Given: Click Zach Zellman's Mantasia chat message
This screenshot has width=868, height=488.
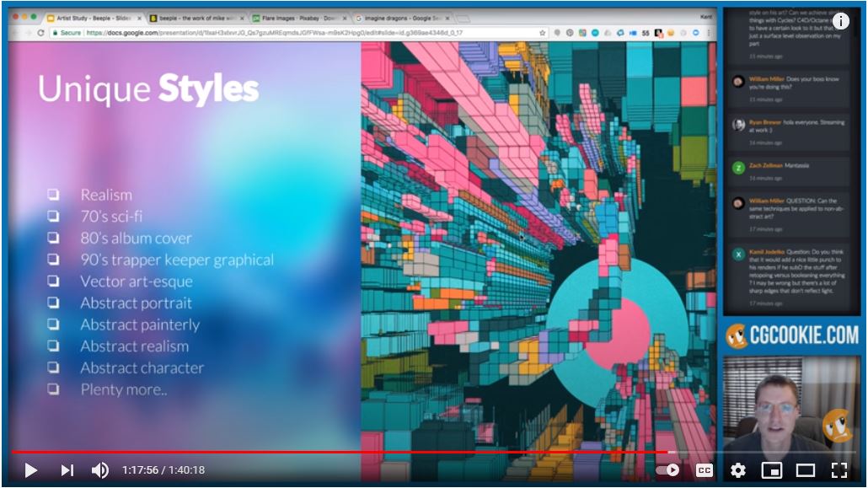Looking at the screenshot, I should click(790, 171).
